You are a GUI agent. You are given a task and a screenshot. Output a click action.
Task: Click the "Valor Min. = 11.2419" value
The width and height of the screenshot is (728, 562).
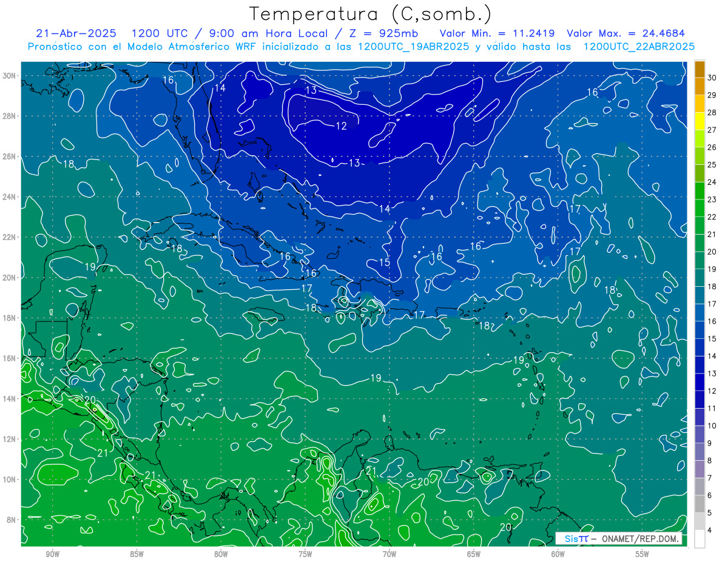tap(496, 33)
